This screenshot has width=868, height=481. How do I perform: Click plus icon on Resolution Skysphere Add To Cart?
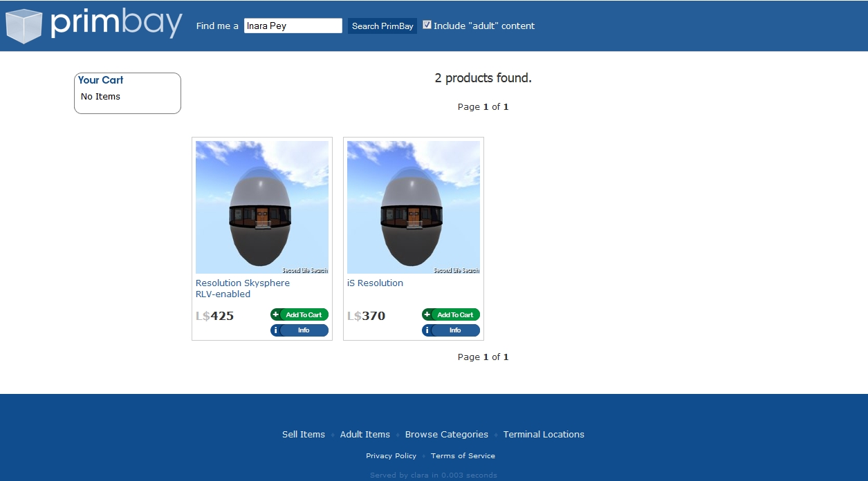pyautogui.click(x=276, y=314)
